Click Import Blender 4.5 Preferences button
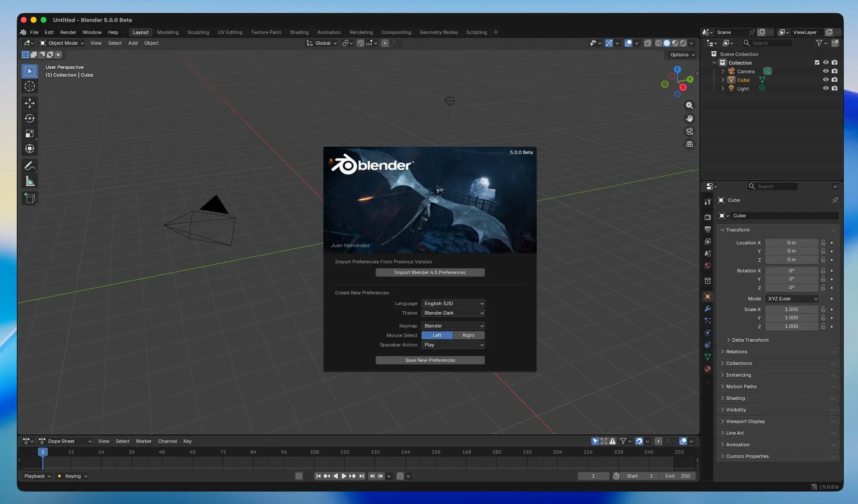This screenshot has height=504, width=858. point(429,272)
